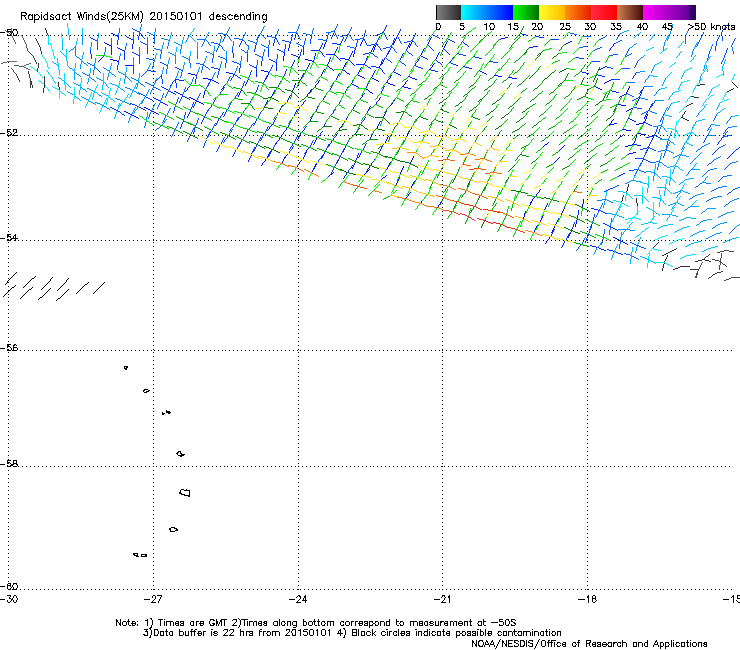Click the longitude label '-21'
Viewport: 740px width, 650px height.
pyautogui.click(x=442, y=599)
